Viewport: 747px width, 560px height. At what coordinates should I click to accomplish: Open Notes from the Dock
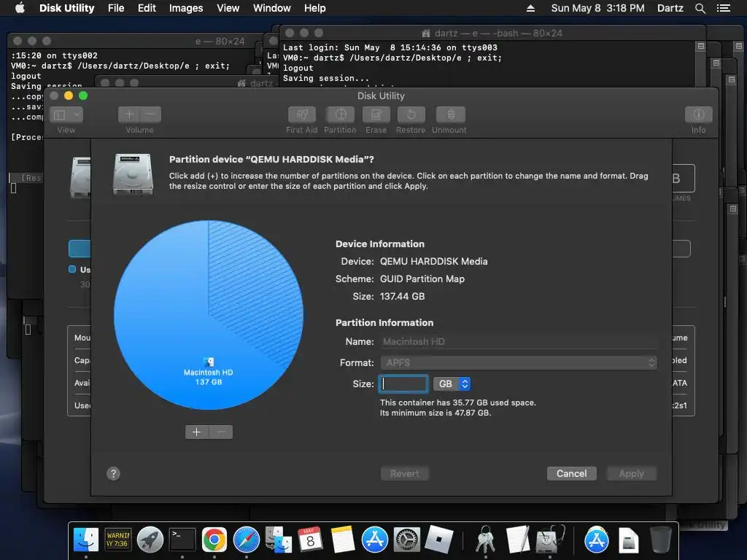[x=343, y=540]
